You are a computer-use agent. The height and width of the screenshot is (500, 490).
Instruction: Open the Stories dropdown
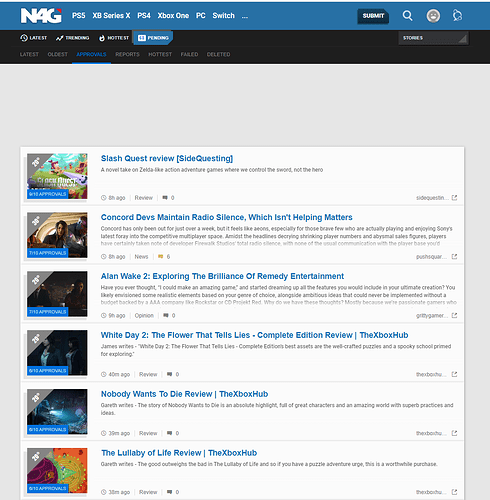(x=433, y=38)
